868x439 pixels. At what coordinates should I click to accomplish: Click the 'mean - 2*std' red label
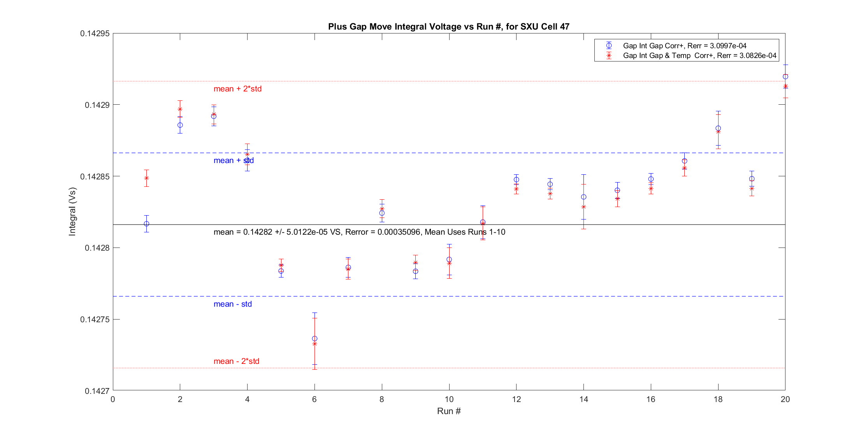tap(236, 361)
